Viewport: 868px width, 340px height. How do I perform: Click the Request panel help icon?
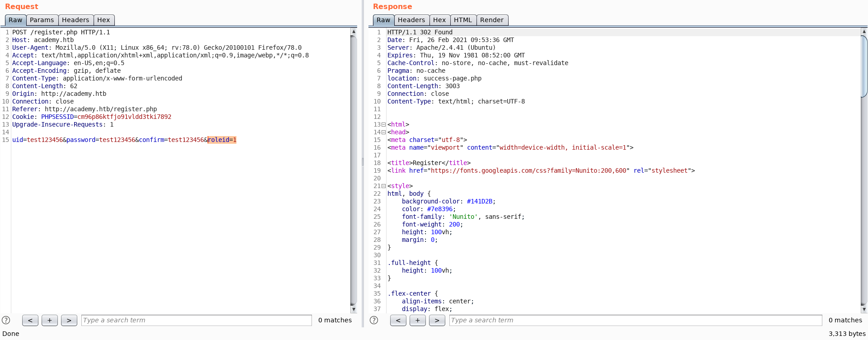click(x=6, y=320)
